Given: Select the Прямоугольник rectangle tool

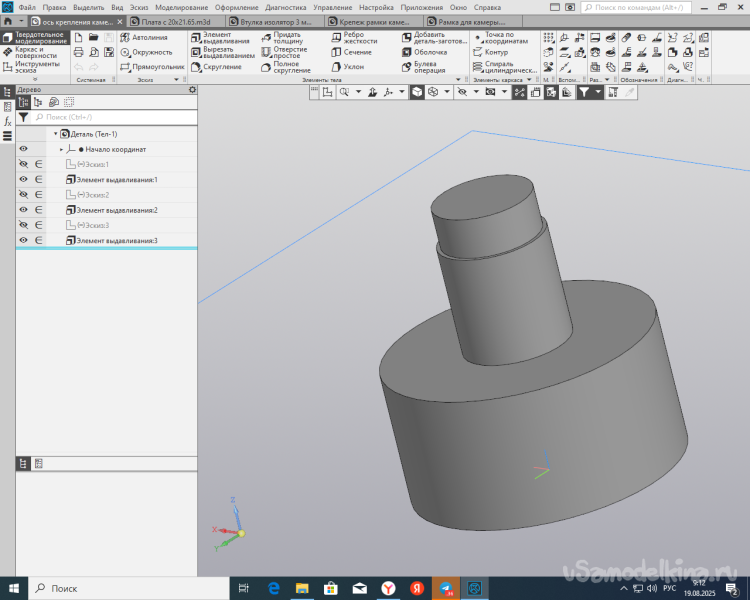Looking at the screenshot, I should tap(157, 67).
